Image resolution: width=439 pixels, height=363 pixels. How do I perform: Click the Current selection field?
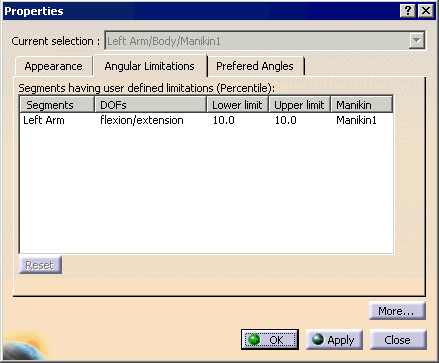pyautogui.click(x=265, y=41)
